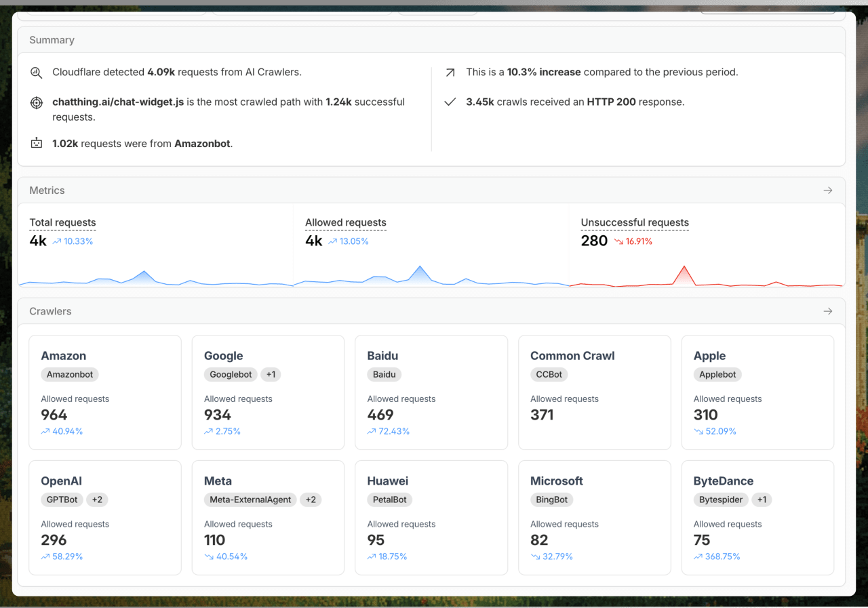This screenshot has width=868, height=608.
Task: Click the trend icon beside 368.75% on ByteDance
Action: tap(698, 556)
